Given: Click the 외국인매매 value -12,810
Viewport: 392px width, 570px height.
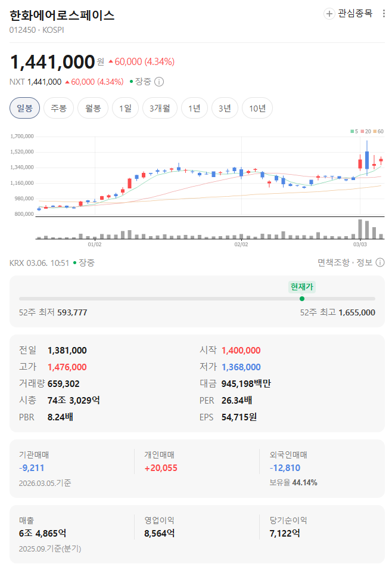Looking at the screenshot, I should click(285, 468).
